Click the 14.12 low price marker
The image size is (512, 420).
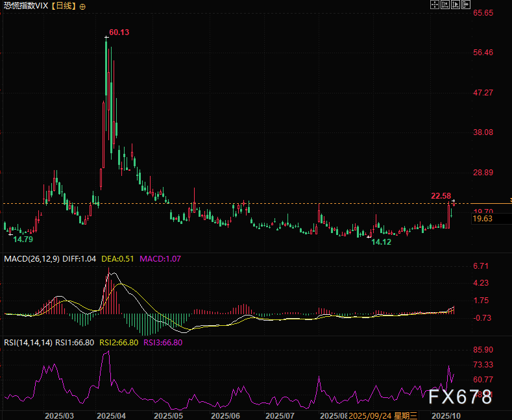click(x=381, y=241)
